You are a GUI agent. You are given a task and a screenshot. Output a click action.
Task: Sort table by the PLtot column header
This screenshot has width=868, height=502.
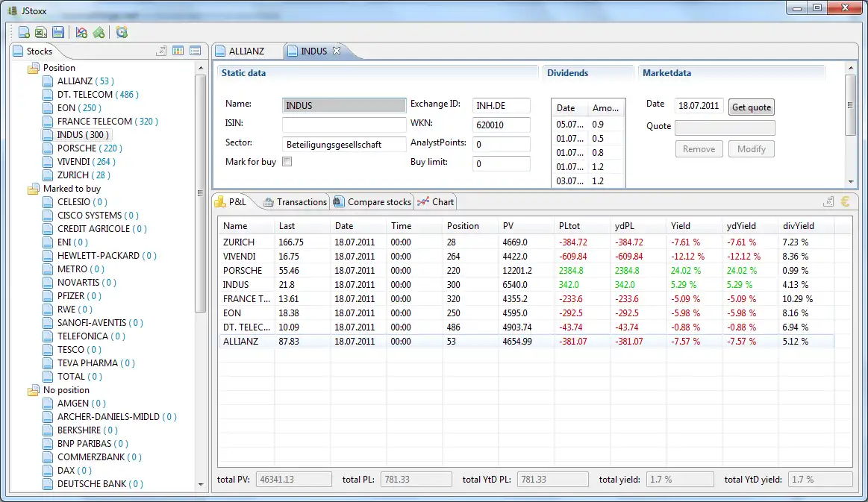pyautogui.click(x=582, y=226)
